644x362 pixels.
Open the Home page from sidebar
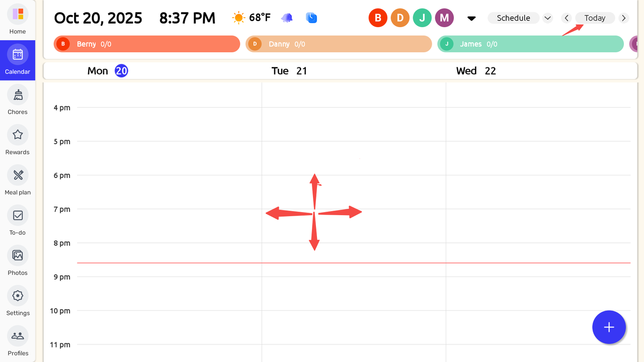point(18,20)
